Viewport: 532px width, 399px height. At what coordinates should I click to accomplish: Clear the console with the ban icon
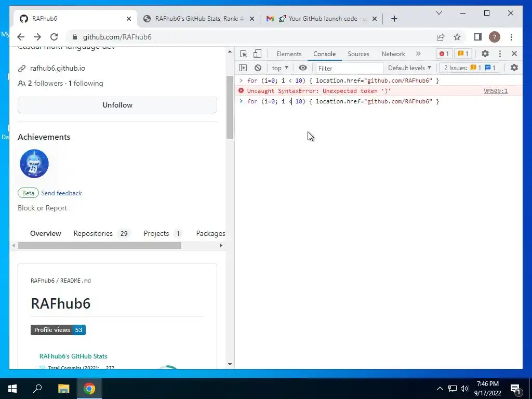coord(258,68)
